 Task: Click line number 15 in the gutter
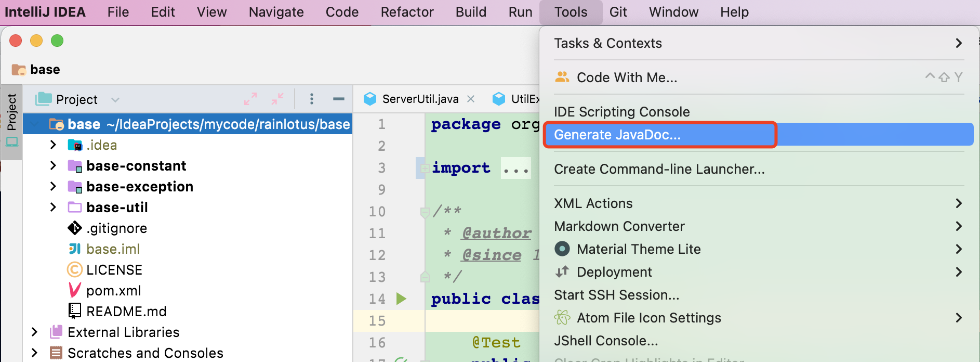tap(377, 321)
